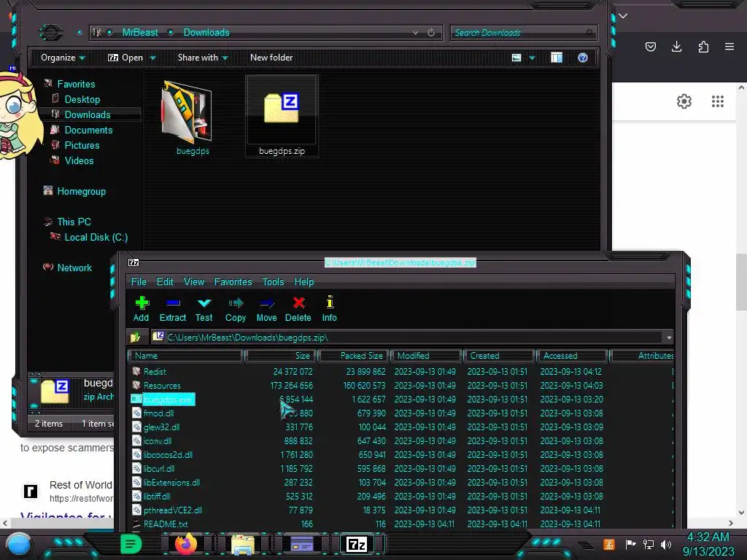Expand the view options dropdown arrow
Screen dimensions: 747x560
(532, 58)
